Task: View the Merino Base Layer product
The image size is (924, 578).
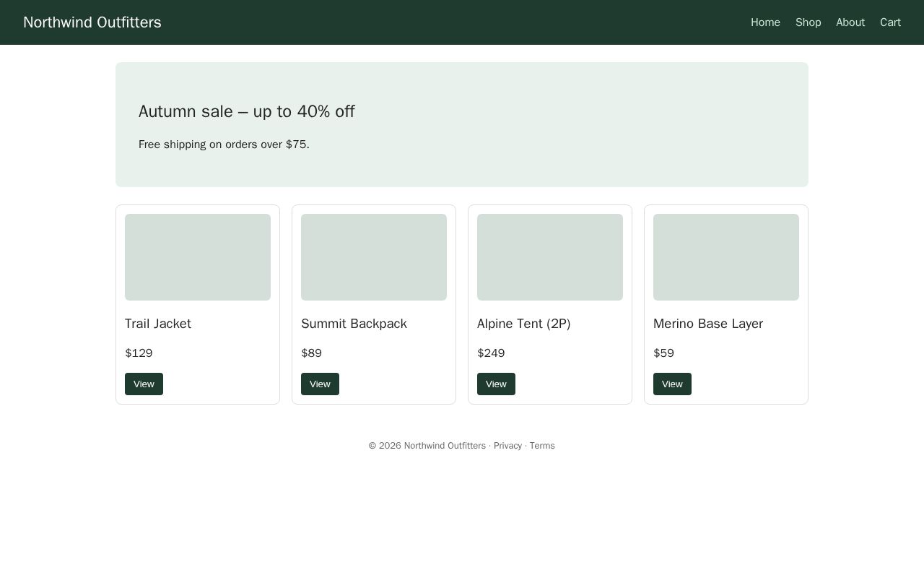Action: click(672, 384)
